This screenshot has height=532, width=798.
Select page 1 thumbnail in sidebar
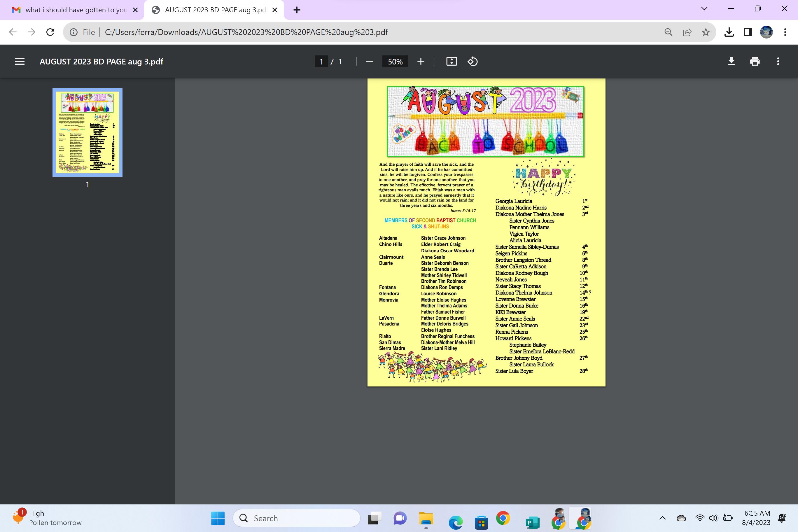tap(87, 132)
